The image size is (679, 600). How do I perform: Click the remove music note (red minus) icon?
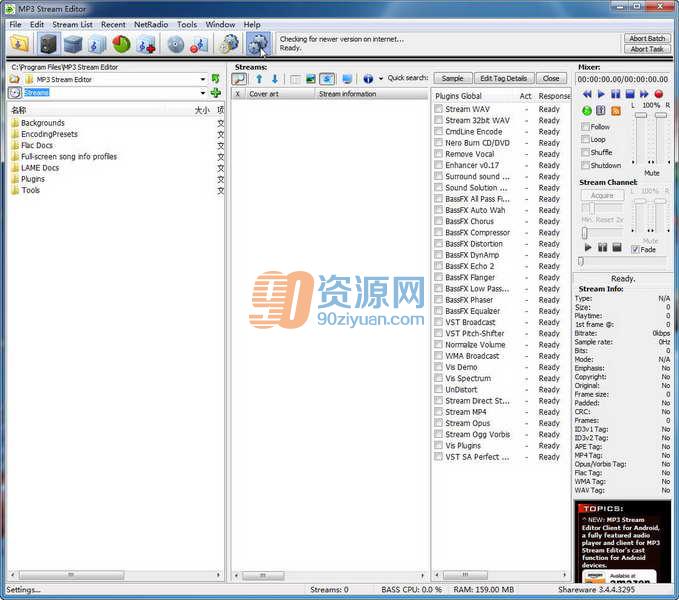[x=199, y=45]
